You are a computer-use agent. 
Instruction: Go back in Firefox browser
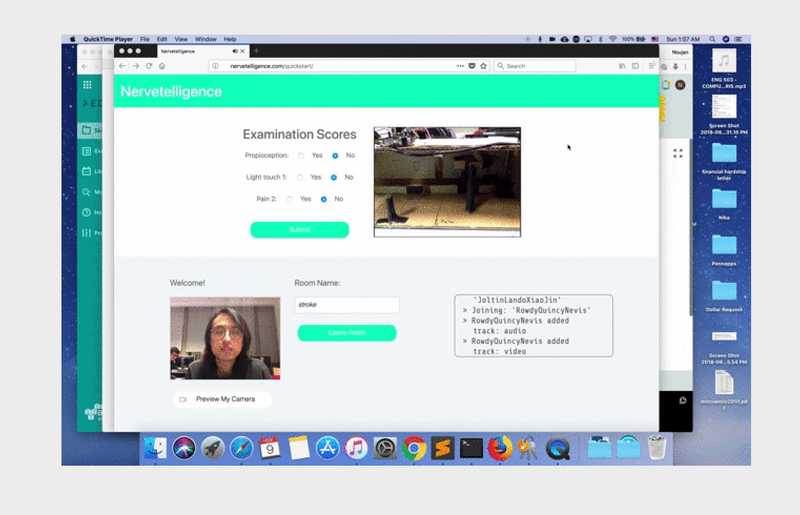click(122, 66)
